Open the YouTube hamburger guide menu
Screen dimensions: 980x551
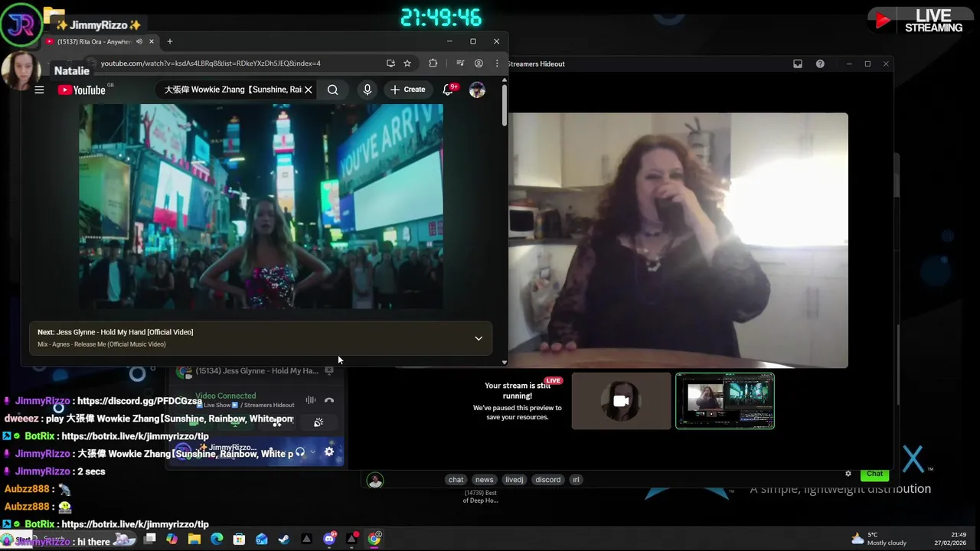tap(39, 90)
